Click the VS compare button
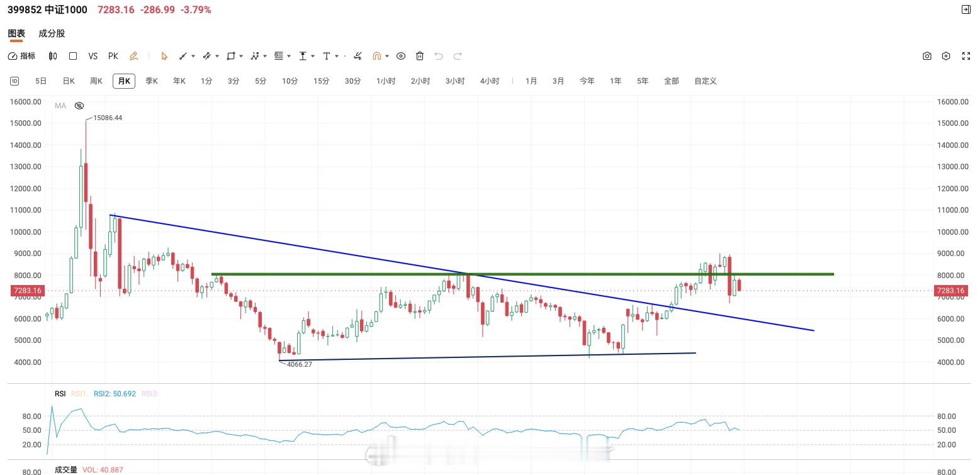Viewport: 980px width, 475px height. [93, 56]
